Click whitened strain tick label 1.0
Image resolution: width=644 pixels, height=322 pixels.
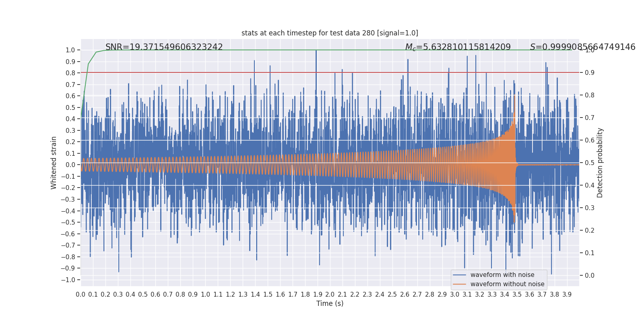70,50
